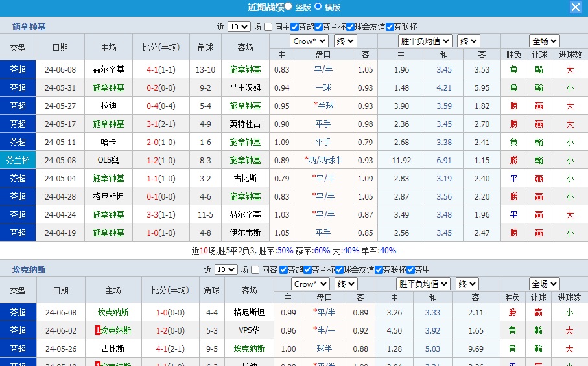The height and width of the screenshot is (366, 588).
Task: Open the 3-3(1-1) score against 赫尔辛基
Action: tap(160, 214)
